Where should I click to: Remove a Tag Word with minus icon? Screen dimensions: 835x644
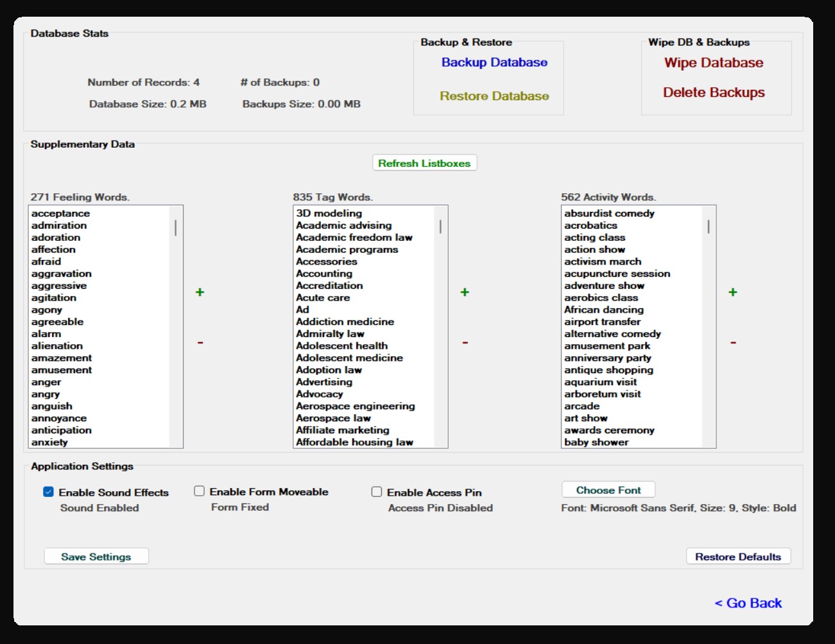[465, 343]
